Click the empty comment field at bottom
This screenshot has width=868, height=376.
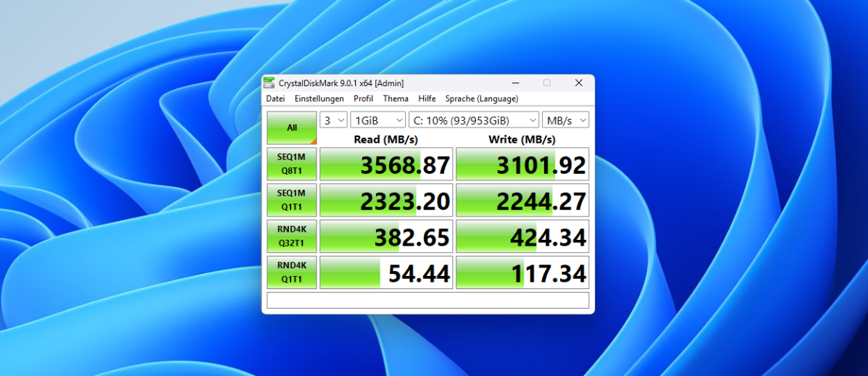tap(427, 300)
